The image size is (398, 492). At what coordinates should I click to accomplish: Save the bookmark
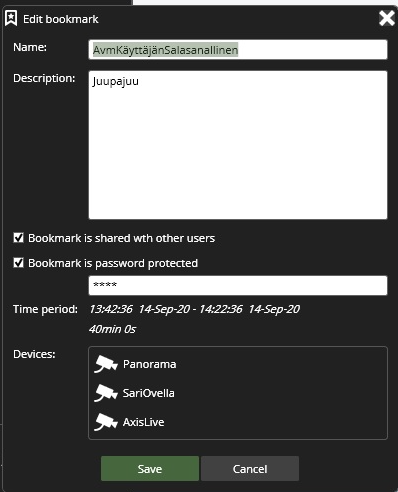(150, 469)
